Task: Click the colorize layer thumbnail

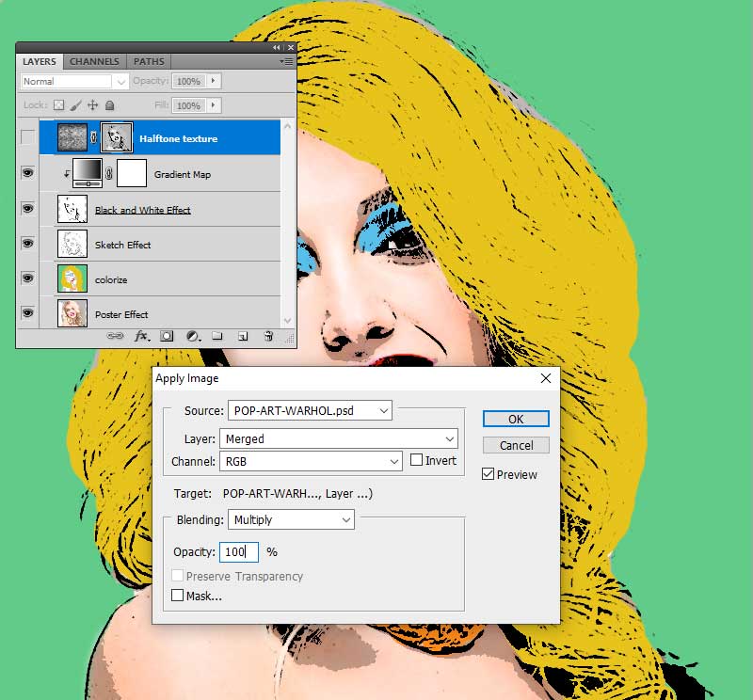Action: [x=72, y=278]
